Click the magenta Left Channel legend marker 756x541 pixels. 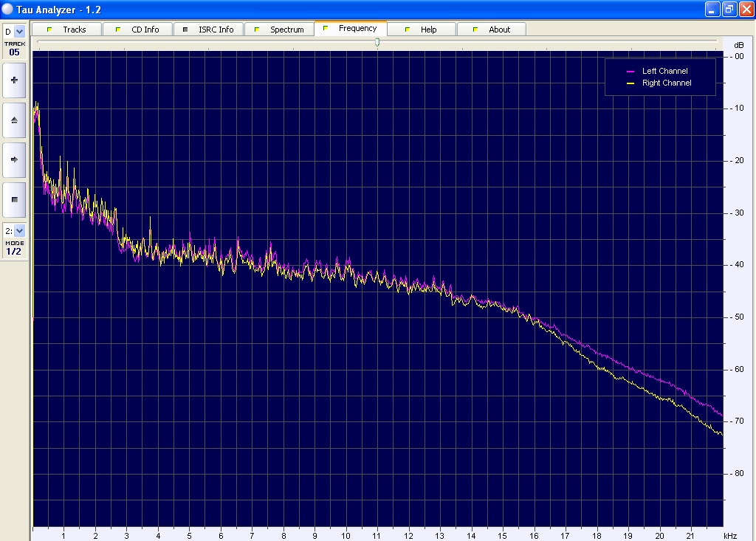[630, 72]
